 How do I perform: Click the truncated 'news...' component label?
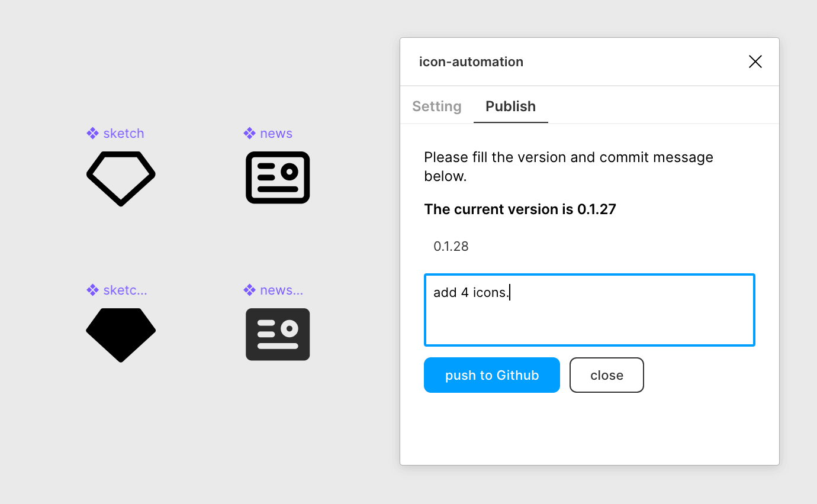coord(274,290)
